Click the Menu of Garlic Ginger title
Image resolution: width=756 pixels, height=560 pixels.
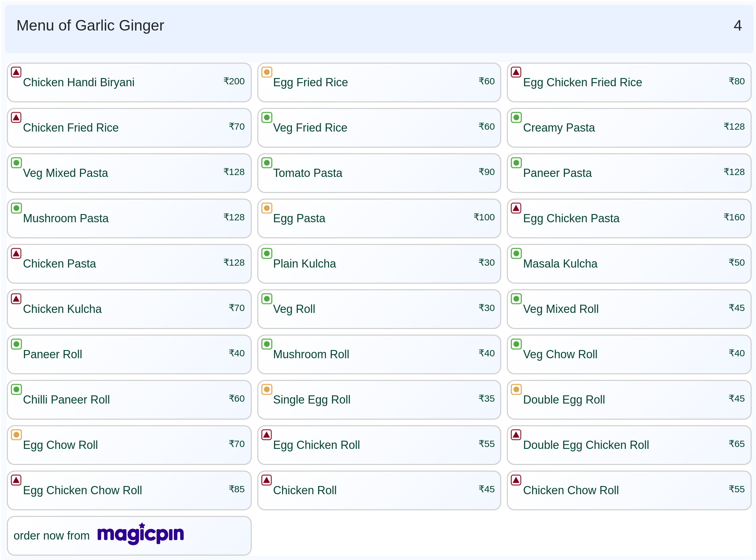tap(90, 26)
